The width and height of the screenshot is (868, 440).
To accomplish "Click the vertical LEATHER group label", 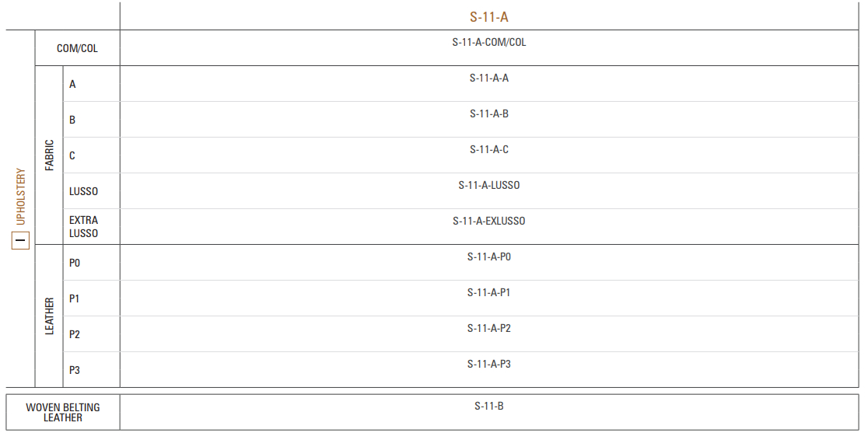I will click(x=49, y=316).
